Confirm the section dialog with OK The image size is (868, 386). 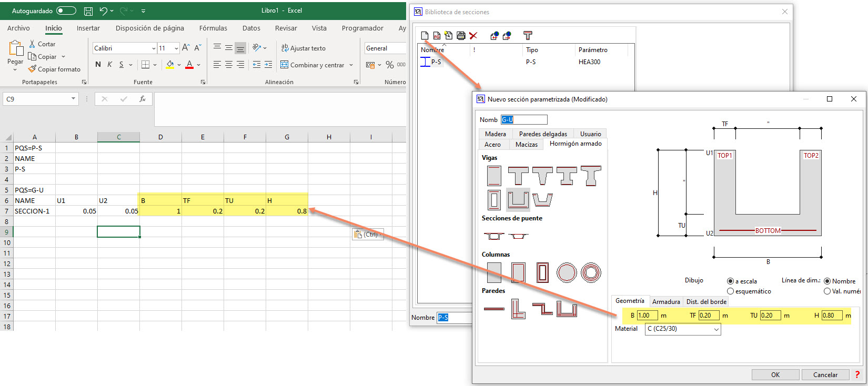pyautogui.click(x=775, y=375)
